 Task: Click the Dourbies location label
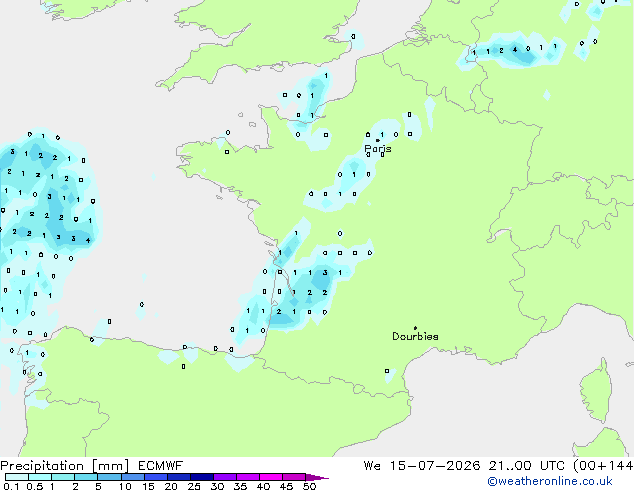click(x=415, y=336)
